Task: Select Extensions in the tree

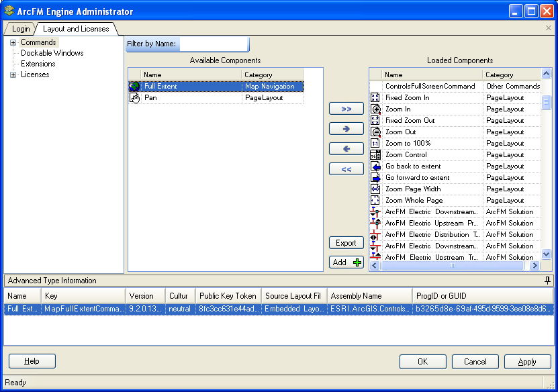Action: [38, 64]
